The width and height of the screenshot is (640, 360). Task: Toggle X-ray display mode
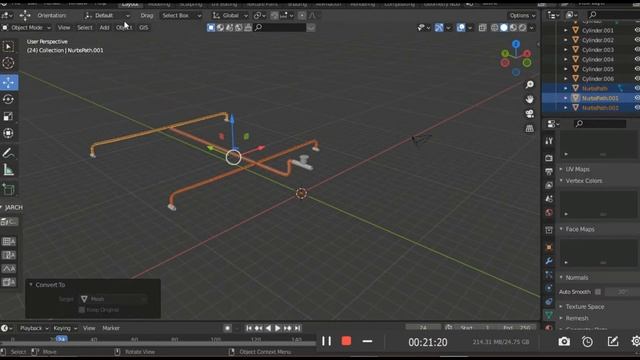click(x=482, y=28)
